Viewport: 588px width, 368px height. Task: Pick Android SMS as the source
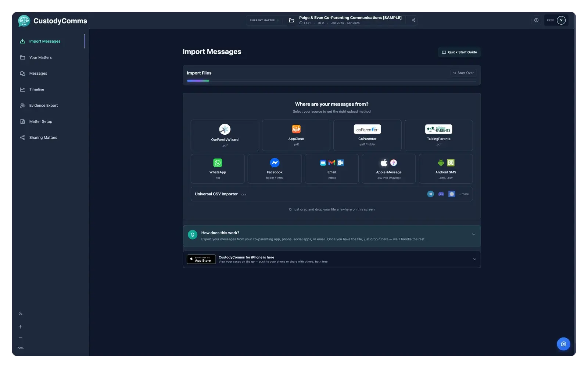(446, 169)
